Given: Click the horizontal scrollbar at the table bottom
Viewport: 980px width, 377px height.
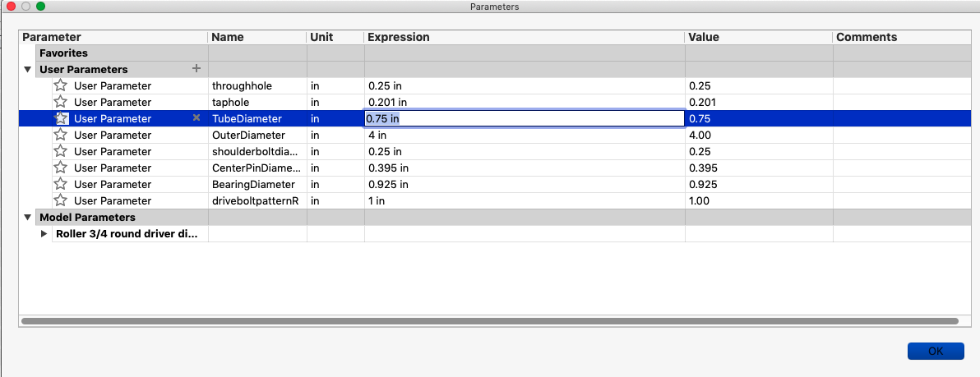Looking at the screenshot, I should point(490,320).
